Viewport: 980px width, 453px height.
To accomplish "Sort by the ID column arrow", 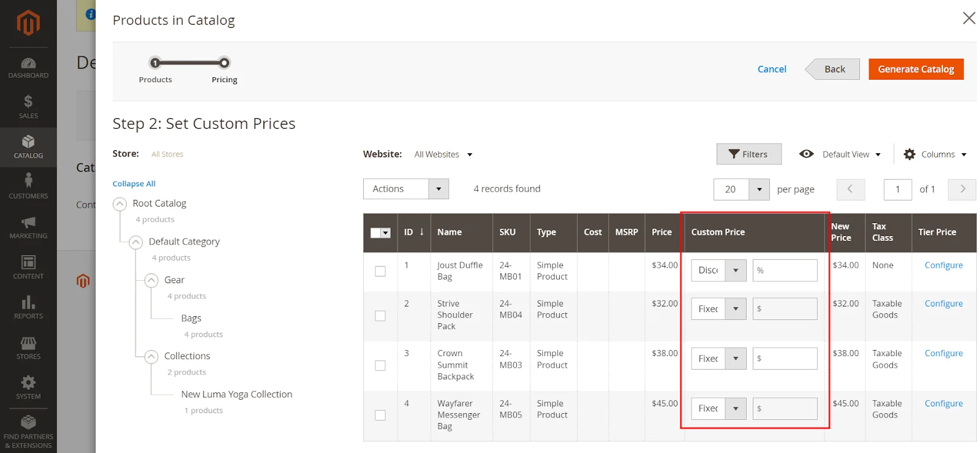I will [x=421, y=232].
